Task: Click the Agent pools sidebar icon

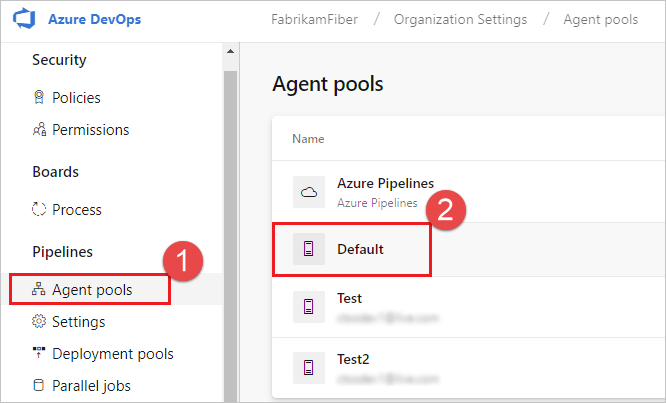Action: tap(40, 290)
